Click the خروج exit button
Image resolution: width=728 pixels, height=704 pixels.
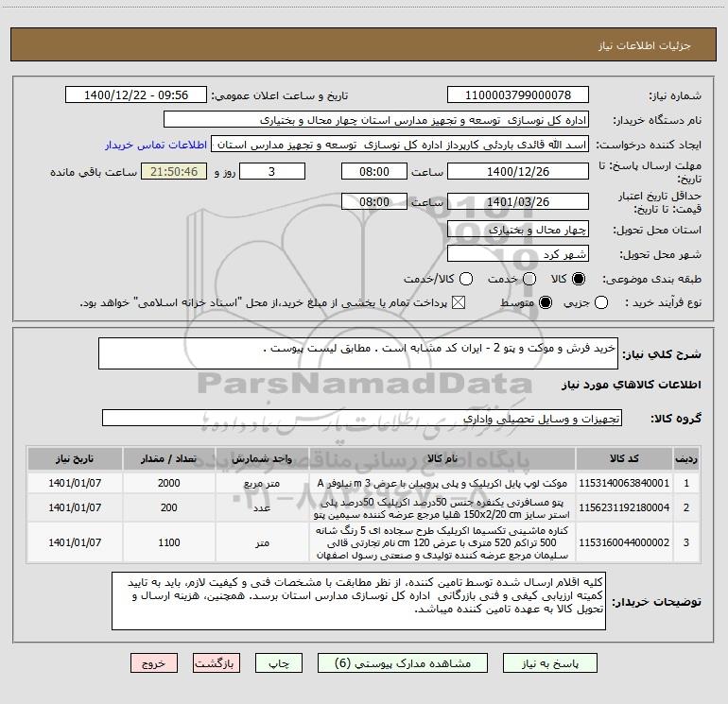(154, 663)
